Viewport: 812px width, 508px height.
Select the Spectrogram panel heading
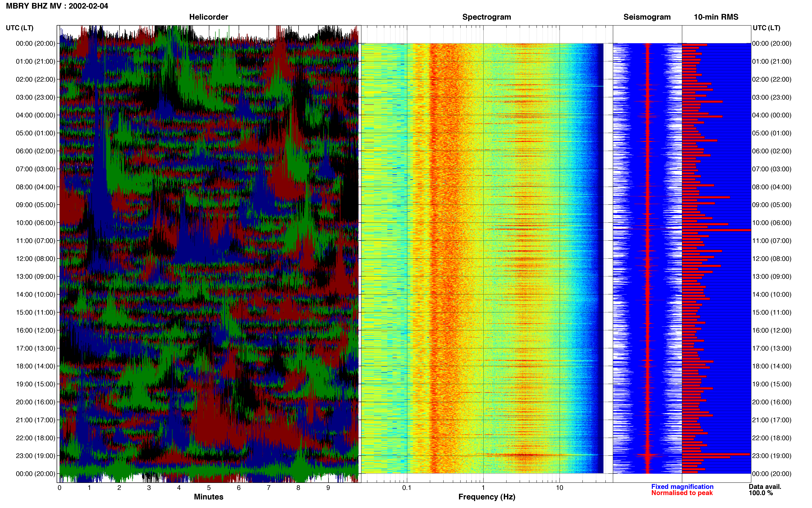click(487, 17)
